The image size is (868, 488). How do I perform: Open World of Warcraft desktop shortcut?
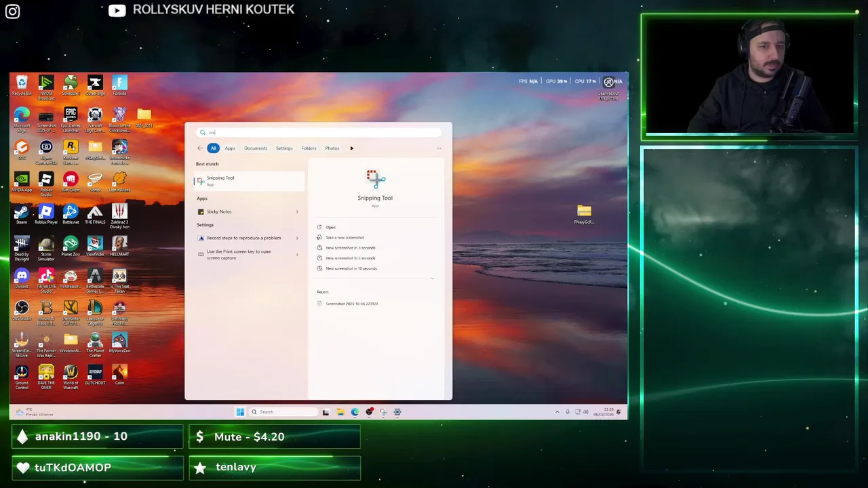pos(71,378)
